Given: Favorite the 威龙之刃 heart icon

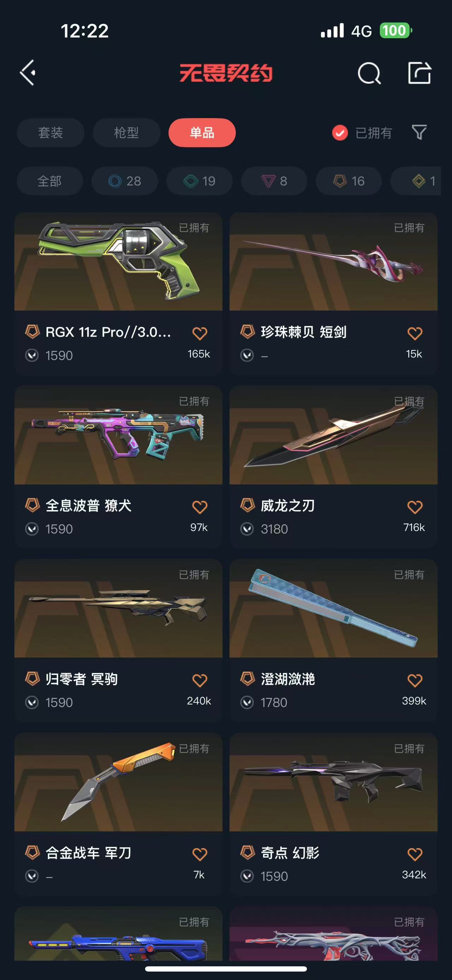Looking at the screenshot, I should coord(415,507).
